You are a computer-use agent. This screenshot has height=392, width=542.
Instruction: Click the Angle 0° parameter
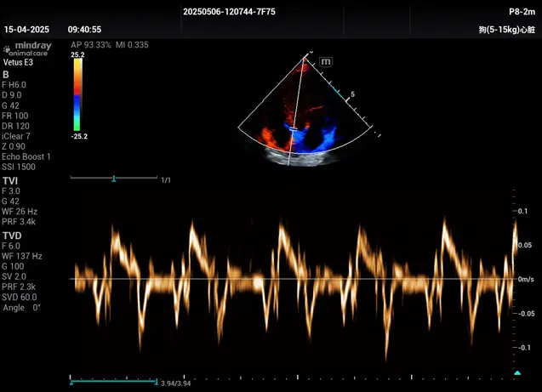click(x=22, y=308)
